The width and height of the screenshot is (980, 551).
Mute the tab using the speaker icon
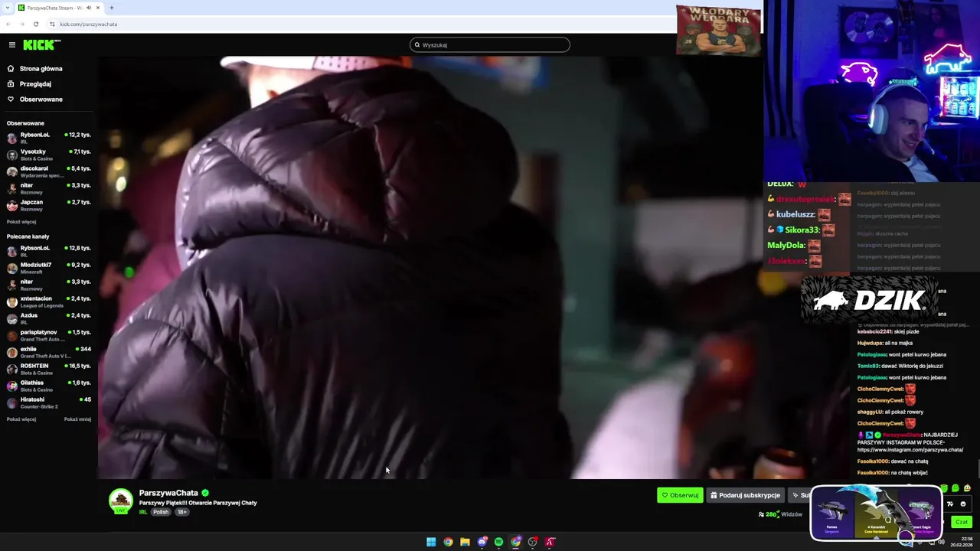[89, 8]
